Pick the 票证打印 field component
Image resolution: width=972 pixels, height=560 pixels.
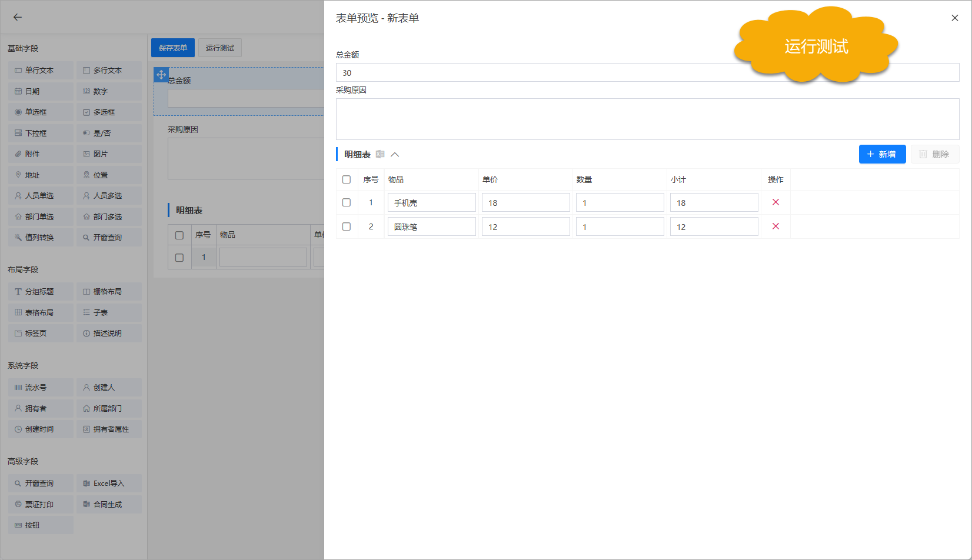click(41, 505)
